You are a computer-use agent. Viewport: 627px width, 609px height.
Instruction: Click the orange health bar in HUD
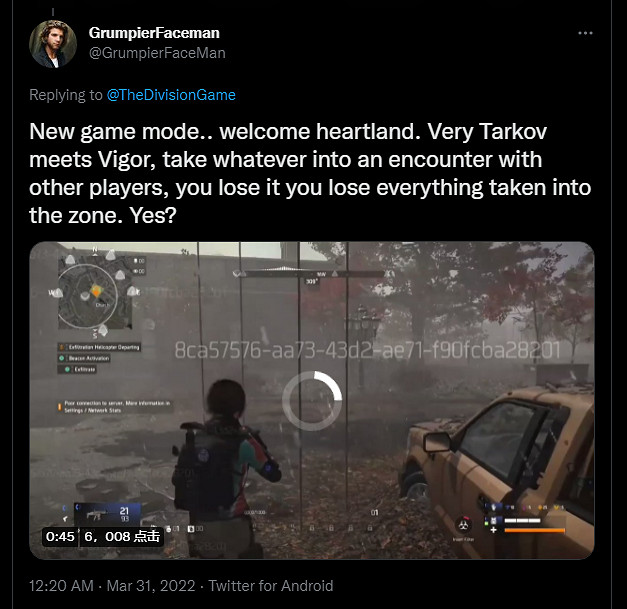pyautogui.click(x=535, y=530)
